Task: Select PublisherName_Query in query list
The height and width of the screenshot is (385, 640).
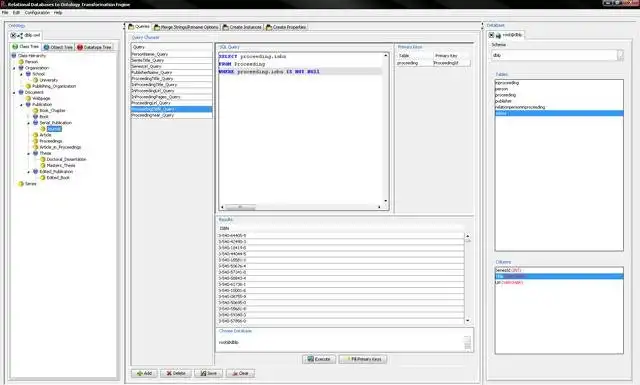Action: pos(171,72)
